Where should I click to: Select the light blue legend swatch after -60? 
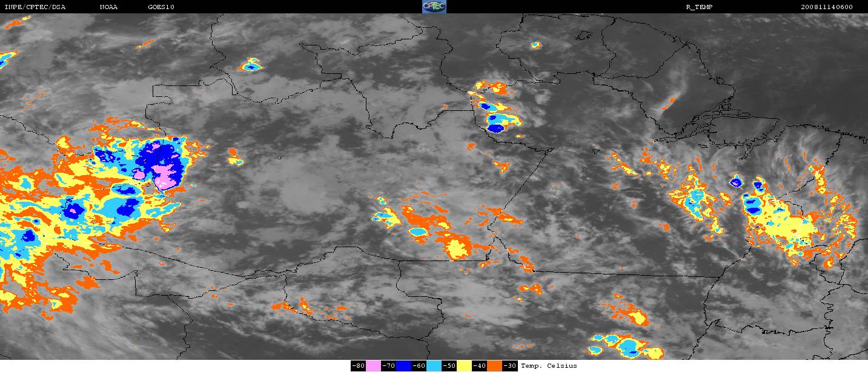(x=434, y=366)
